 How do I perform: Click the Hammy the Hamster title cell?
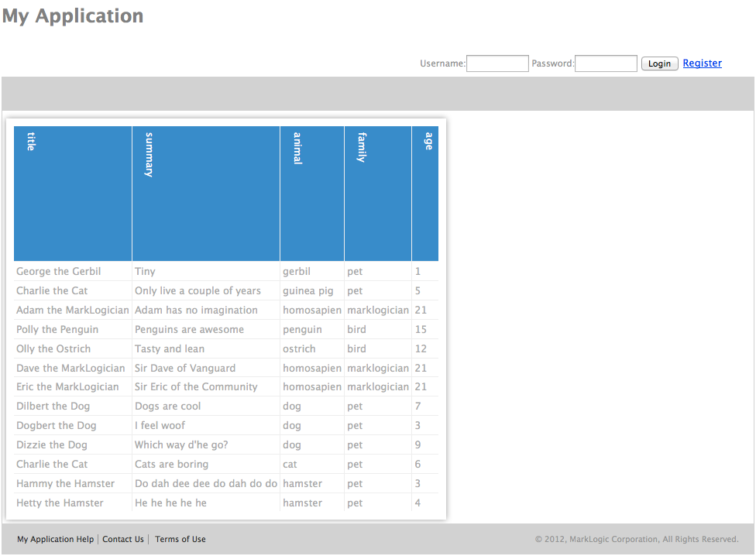pos(65,484)
